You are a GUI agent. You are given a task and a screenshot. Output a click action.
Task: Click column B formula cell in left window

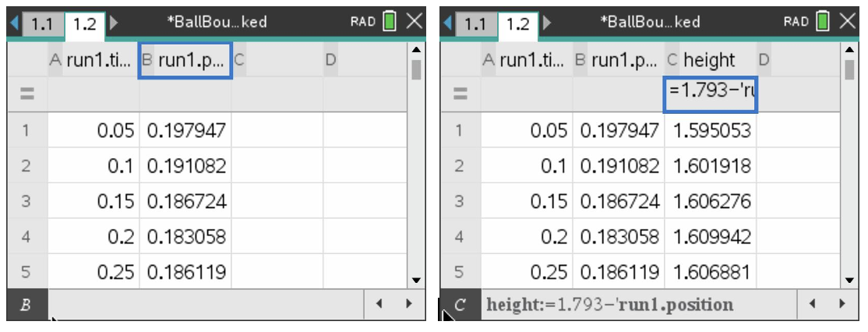(x=185, y=94)
